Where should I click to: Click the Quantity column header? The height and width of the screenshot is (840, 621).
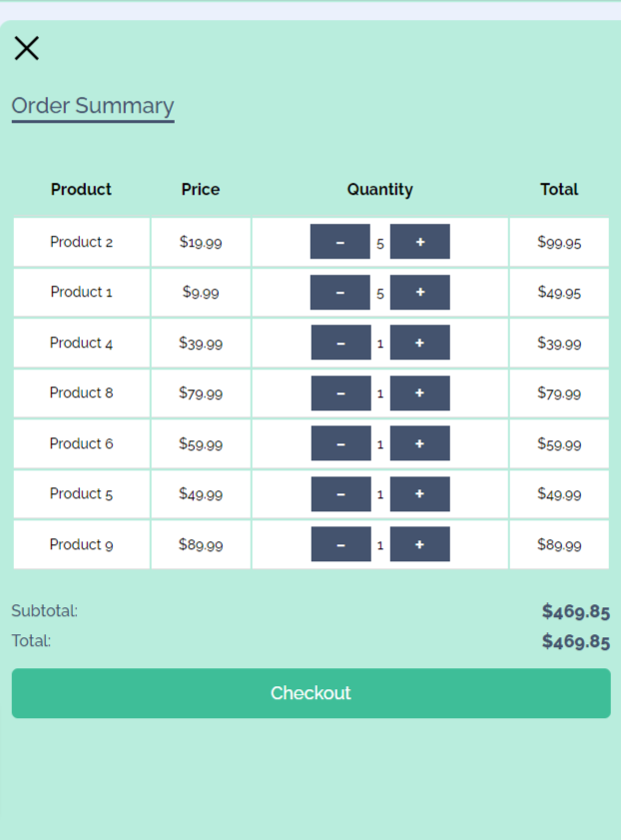point(380,190)
